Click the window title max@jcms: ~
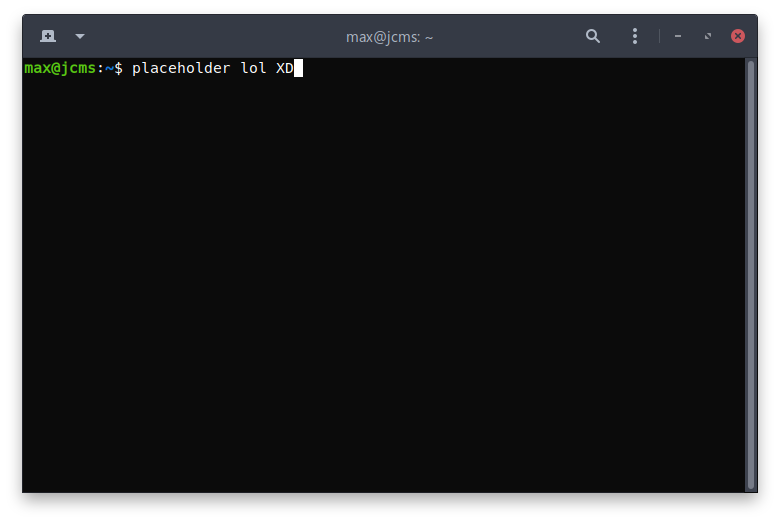Image resolution: width=780 pixels, height=523 pixels. coord(389,36)
